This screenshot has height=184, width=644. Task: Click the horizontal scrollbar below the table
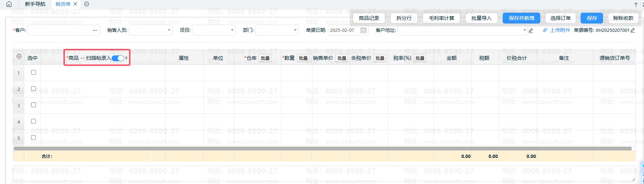click(322, 149)
